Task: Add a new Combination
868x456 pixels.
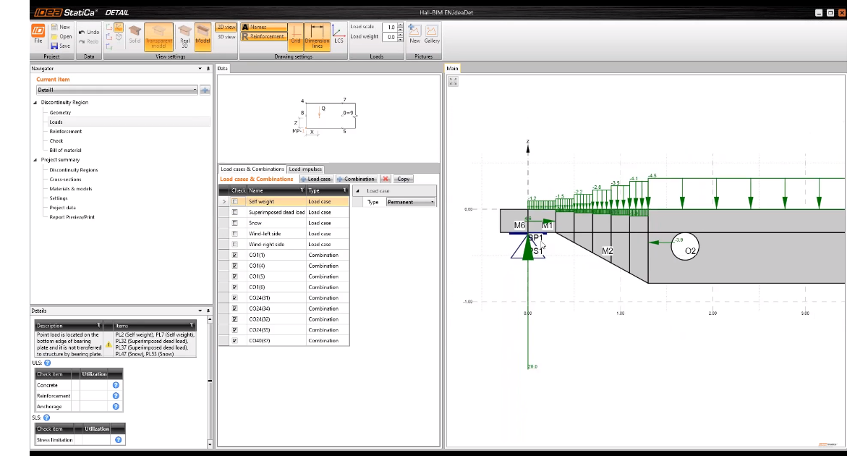Action: [x=356, y=179]
